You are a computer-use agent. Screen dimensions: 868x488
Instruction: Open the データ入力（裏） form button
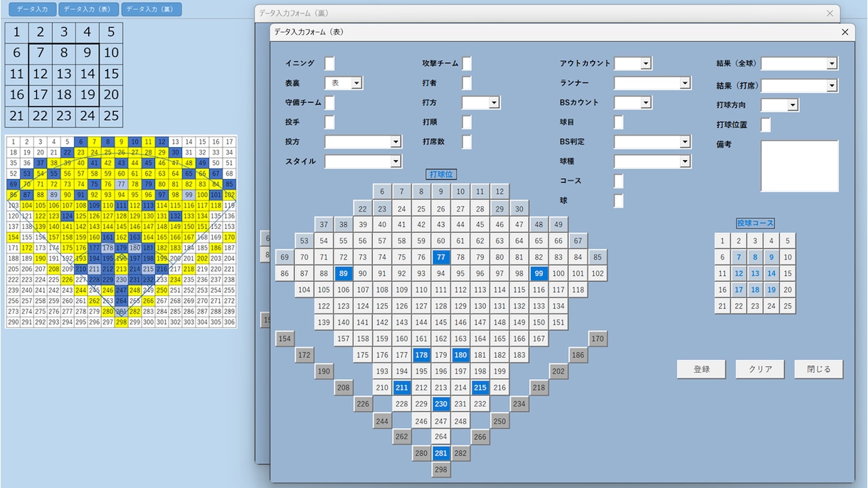pos(151,9)
